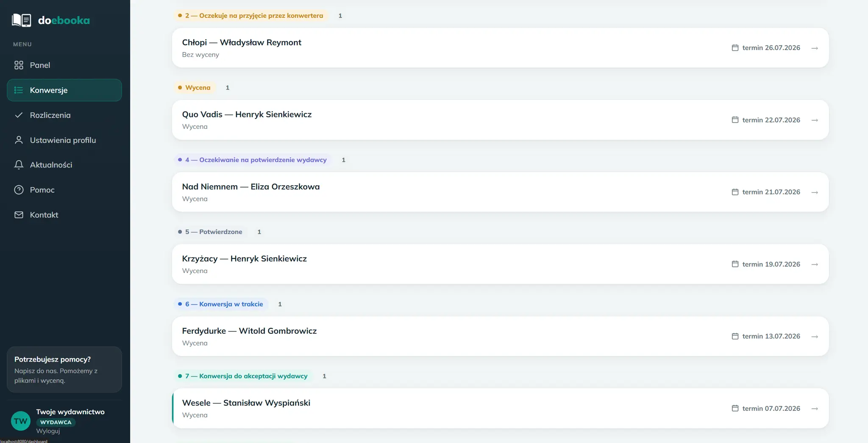Click the Ustawienia profilu person icon

pos(19,140)
